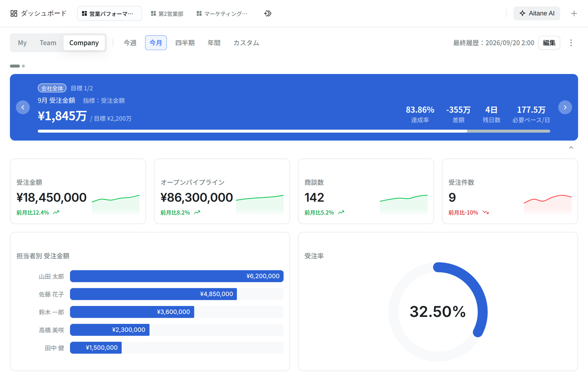The height and width of the screenshot is (379, 588).
Task: Click upward trend icon on オープンパイプライン card
Action: 197,212
